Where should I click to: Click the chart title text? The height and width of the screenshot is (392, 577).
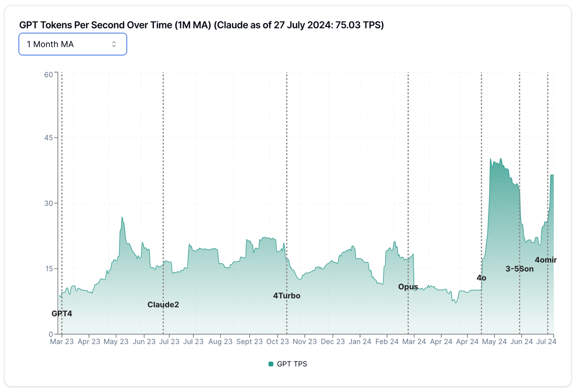tap(201, 25)
